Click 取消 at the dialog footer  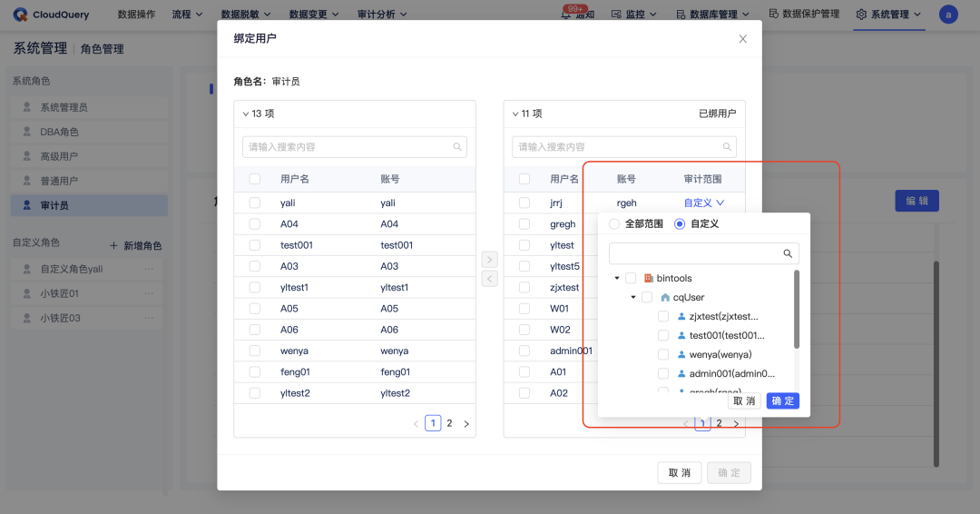pyautogui.click(x=680, y=473)
